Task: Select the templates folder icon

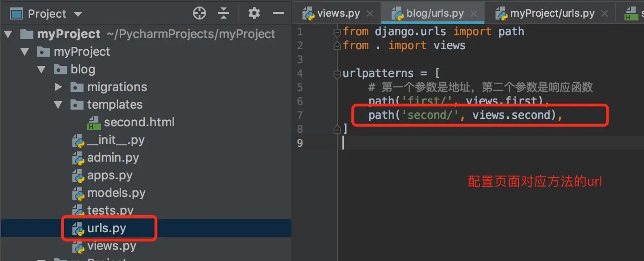Action: point(77,105)
